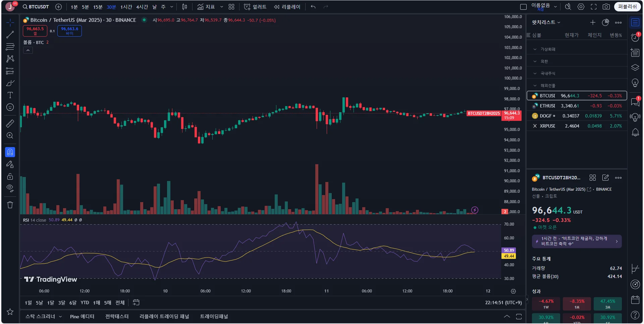Image resolution: width=644 pixels, height=324 pixels.
Task: Toggle the magnet mode
Action: [x=10, y=152]
